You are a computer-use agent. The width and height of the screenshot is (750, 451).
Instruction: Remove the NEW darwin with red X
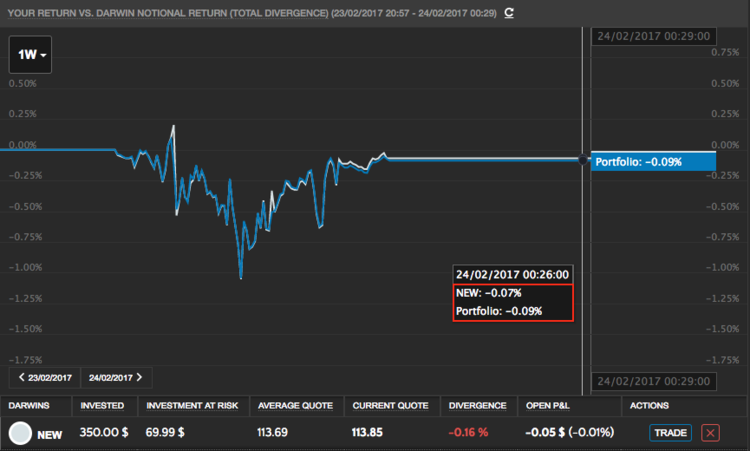[x=710, y=433]
